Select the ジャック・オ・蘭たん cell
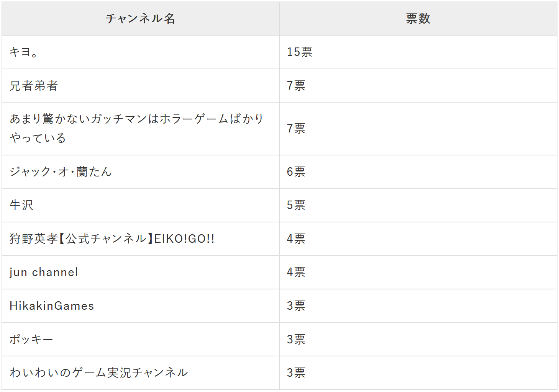Screen dimensions: 559x392 pos(61,171)
